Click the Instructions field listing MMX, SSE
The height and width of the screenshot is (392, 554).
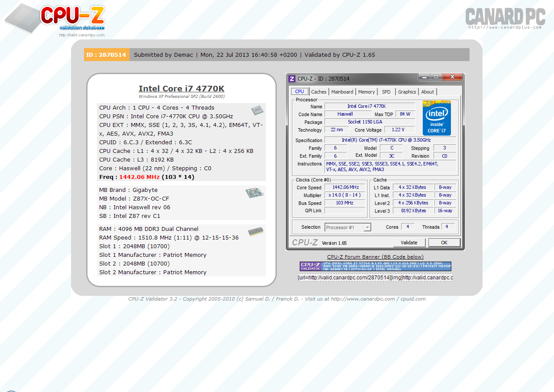[x=390, y=167]
